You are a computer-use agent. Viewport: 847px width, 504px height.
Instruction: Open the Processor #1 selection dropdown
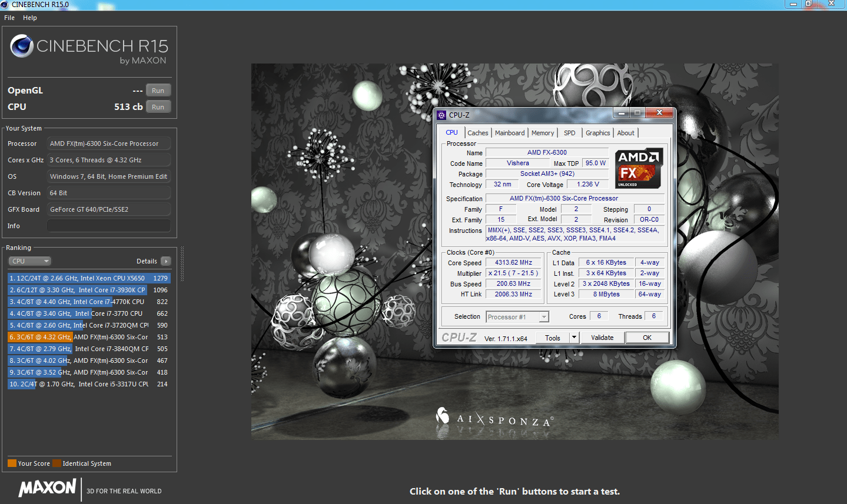(x=517, y=317)
